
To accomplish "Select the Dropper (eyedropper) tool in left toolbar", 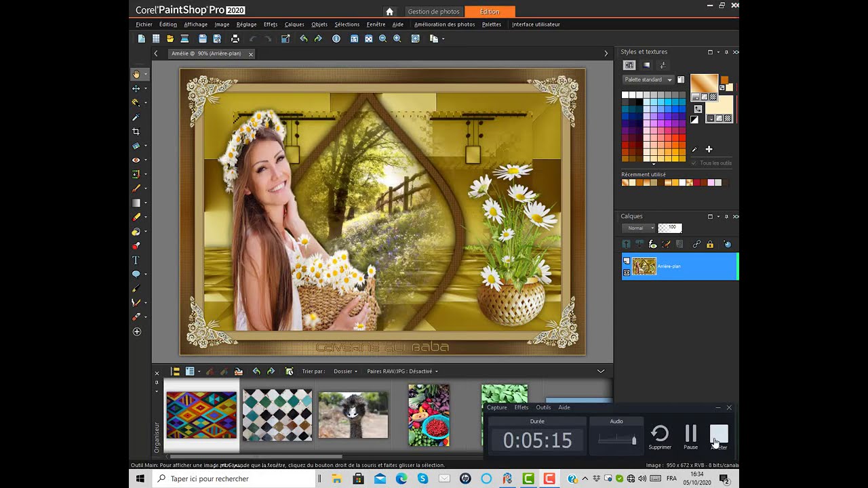I will pos(136,117).
